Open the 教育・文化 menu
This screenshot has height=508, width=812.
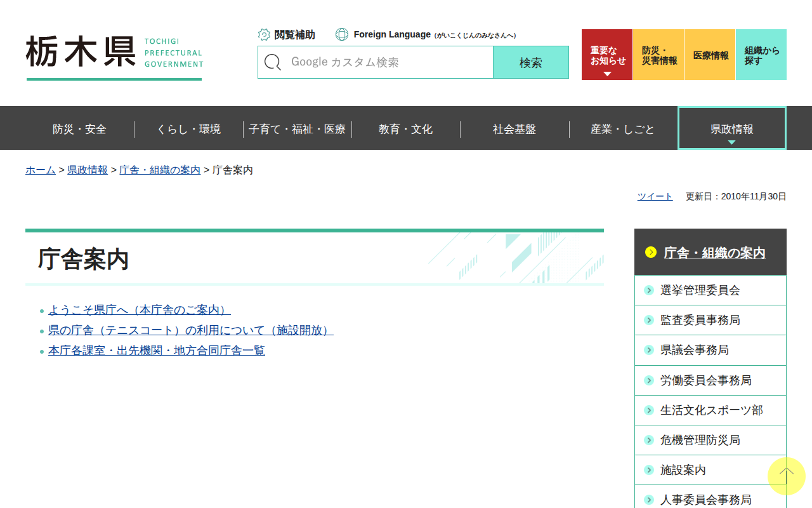(x=406, y=129)
